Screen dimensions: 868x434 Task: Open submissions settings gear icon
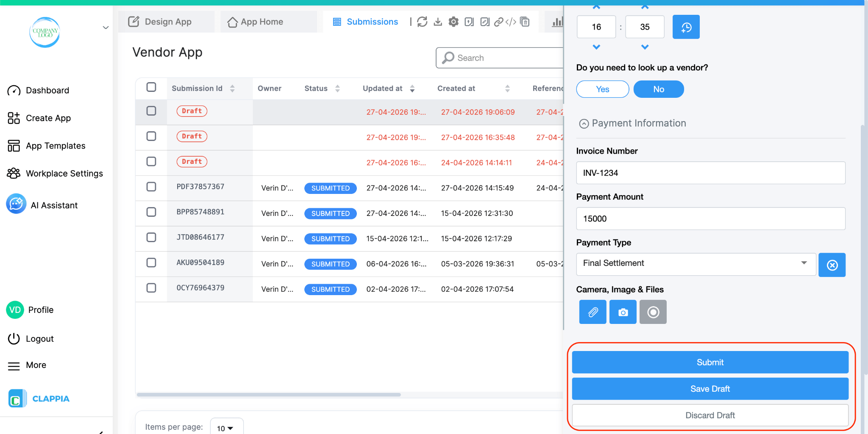click(x=453, y=22)
